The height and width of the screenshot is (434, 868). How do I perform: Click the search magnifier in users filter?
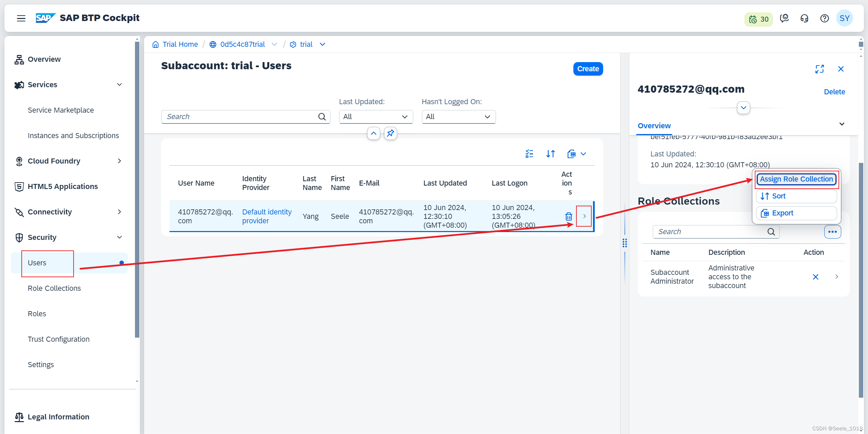click(322, 117)
